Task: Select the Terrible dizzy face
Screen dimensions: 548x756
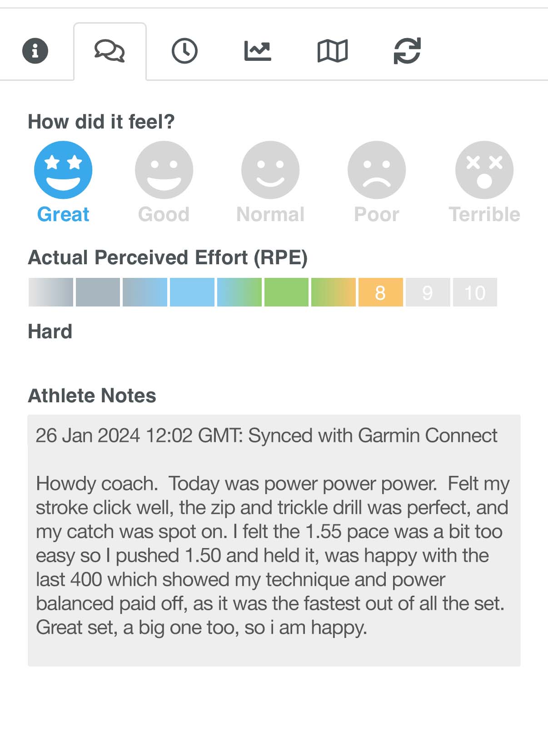Action: (484, 170)
